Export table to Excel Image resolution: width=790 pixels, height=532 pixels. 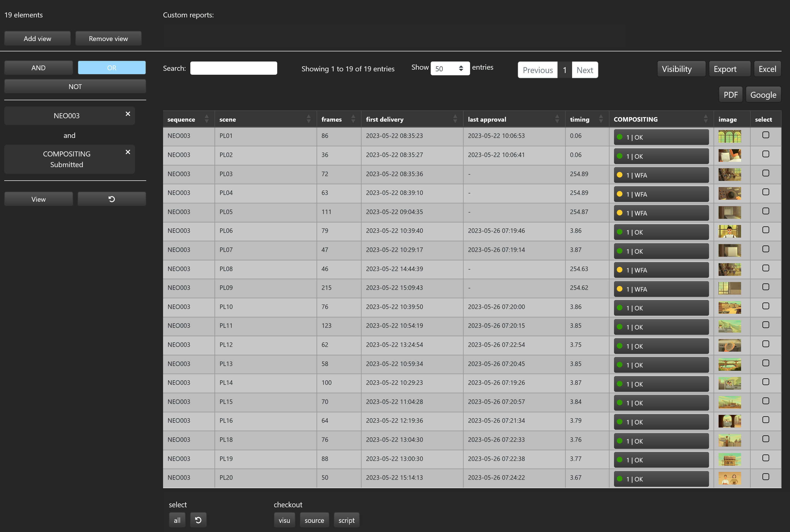click(767, 69)
